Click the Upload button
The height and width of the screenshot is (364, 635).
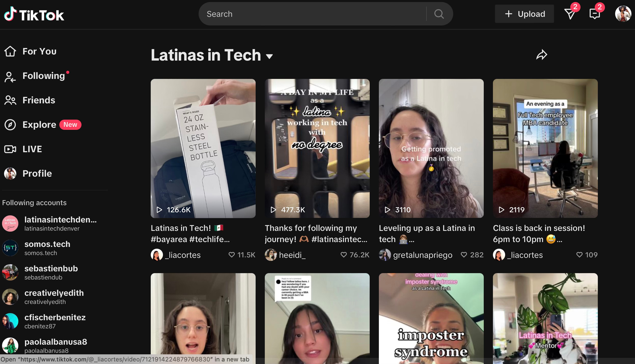click(x=524, y=14)
